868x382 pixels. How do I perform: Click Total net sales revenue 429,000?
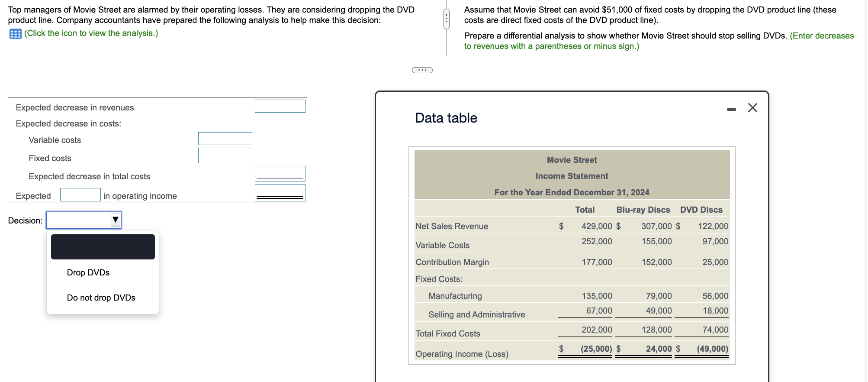[x=597, y=226]
